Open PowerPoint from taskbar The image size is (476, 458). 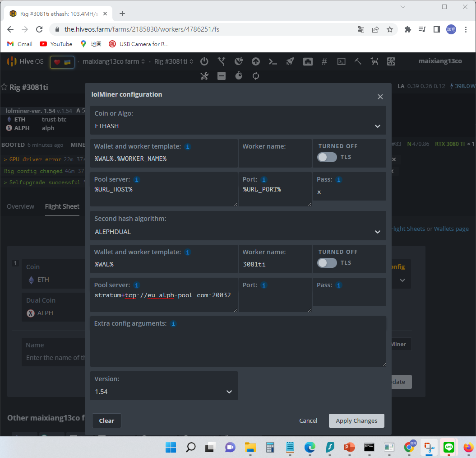coord(349,447)
